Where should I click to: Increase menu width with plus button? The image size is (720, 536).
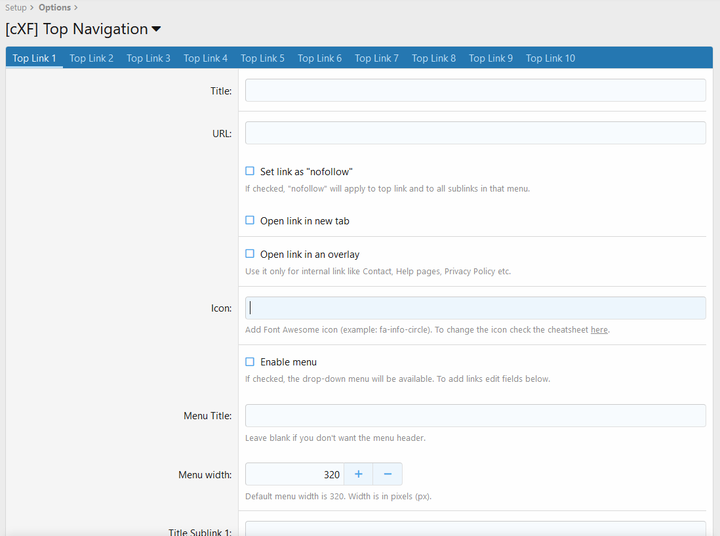pos(358,474)
